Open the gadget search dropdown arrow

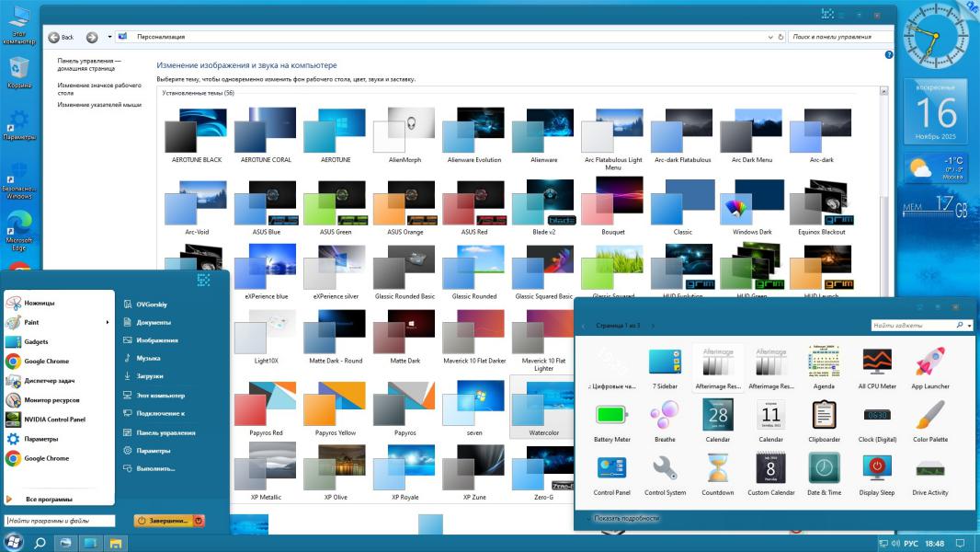tap(970, 326)
